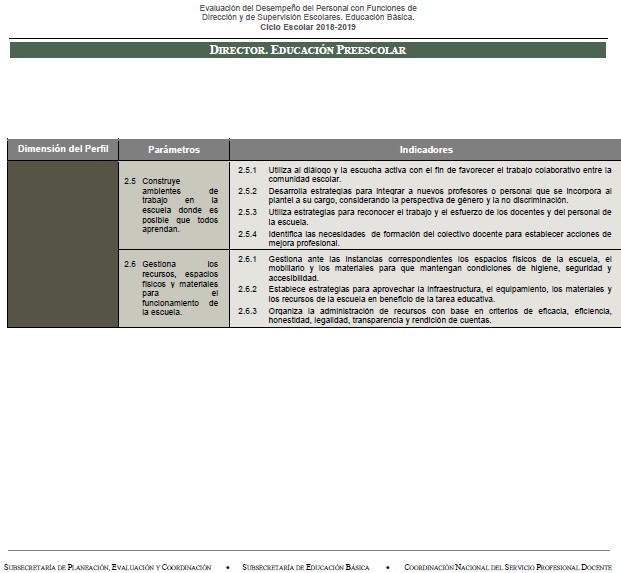The image size is (621, 573).
Task: Click indicator 2.5.2 about integrar nuevos profesores
Action: (x=425, y=196)
